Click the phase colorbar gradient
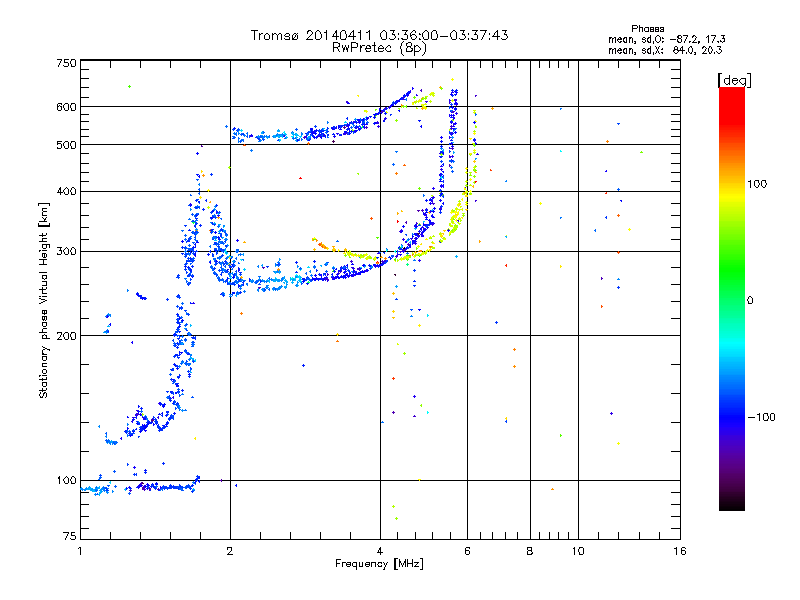The image size is (800, 600). 732,298
